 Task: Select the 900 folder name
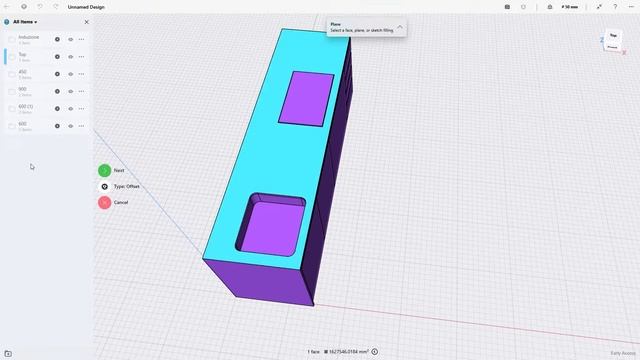[x=22, y=89]
